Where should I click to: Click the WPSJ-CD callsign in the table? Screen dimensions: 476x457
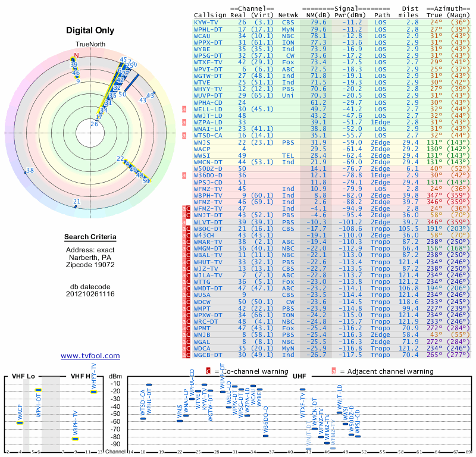[208, 183]
